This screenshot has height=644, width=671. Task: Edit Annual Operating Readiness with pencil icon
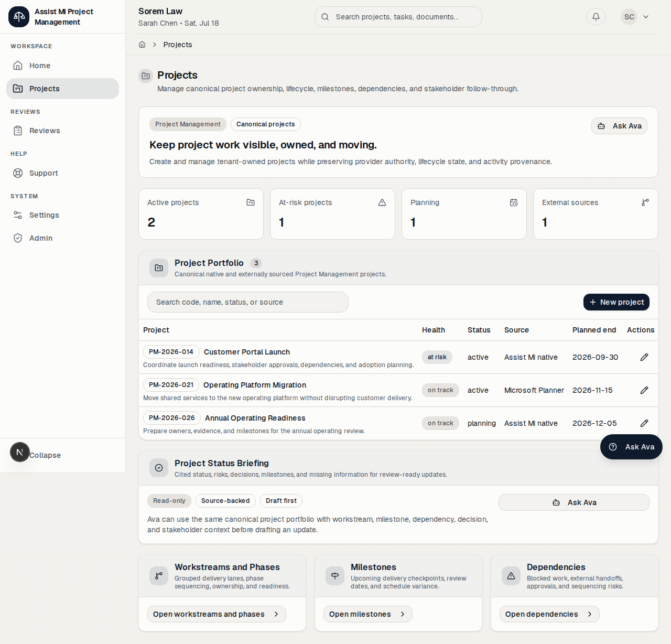click(x=644, y=423)
